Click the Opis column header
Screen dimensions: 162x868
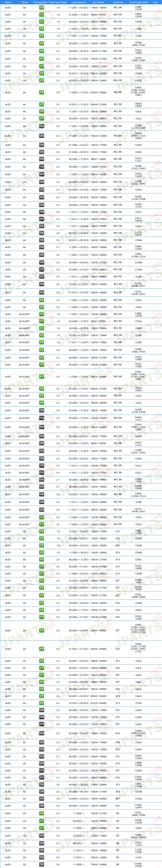155,2
